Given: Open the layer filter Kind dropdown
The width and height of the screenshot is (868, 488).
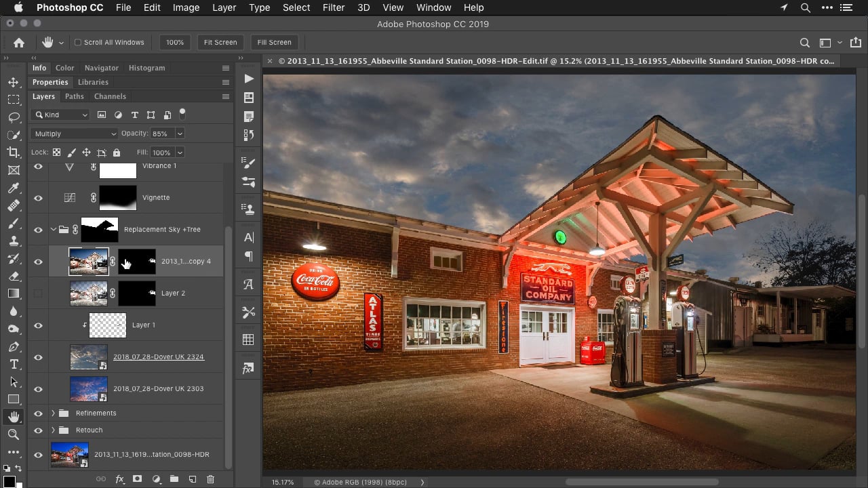Looking at the screenshot, I should tap(60, 115).
